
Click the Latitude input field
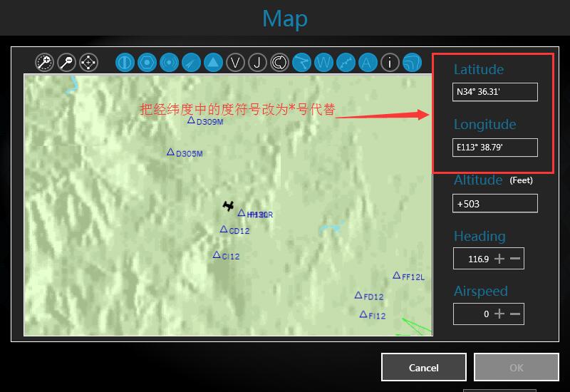[494, 92]
